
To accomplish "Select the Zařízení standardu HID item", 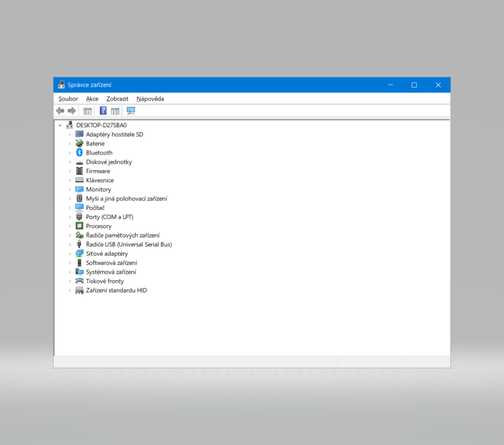I will (x=116, y=291).
